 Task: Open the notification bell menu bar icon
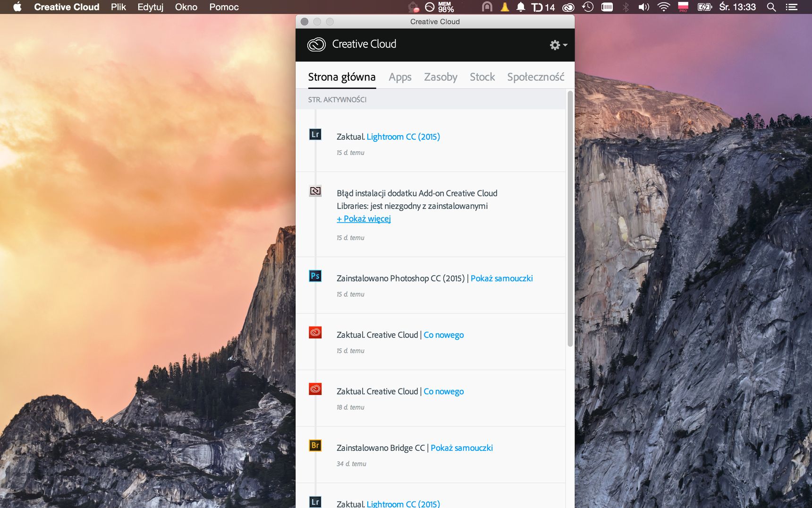[521, 7]
